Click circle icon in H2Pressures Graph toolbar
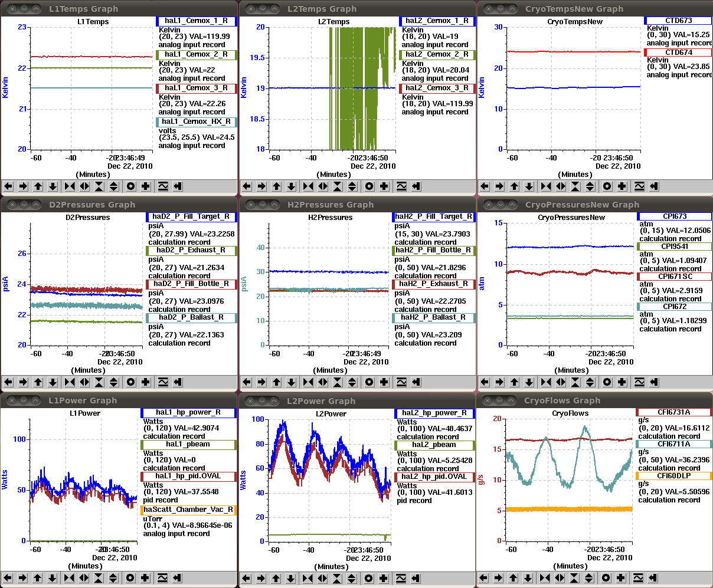Image resolution: width=713 pixels, height=588 pixels. click(x=369, y=382)
